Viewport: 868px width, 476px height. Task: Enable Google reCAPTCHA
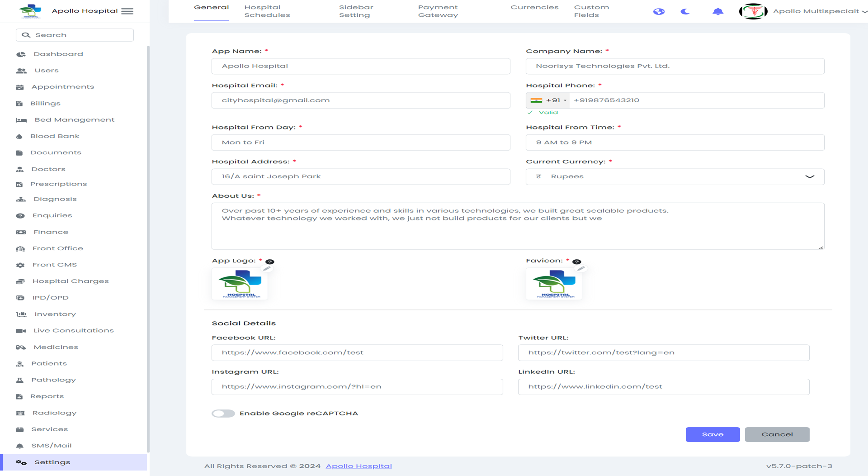tap(223, 413)
